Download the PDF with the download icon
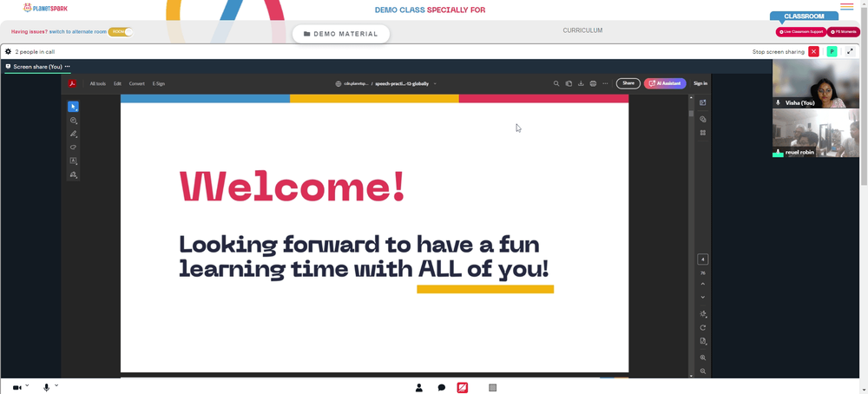This screenshot has width=868, height=394. [x=581, y=83]
